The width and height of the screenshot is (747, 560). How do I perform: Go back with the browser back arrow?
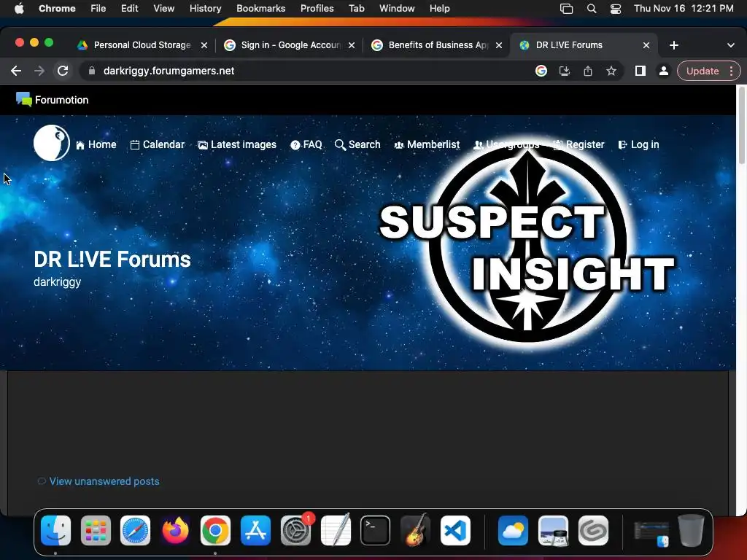click(x=16, y=71)
